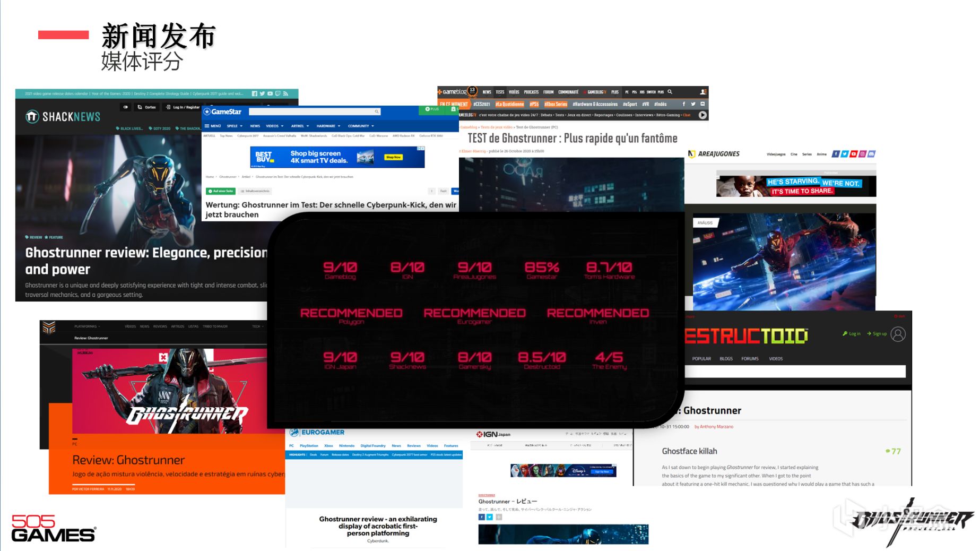Expand the GameStar SPIELE dropdown
The image size is (980, 551).
click(x=235, y=126)
